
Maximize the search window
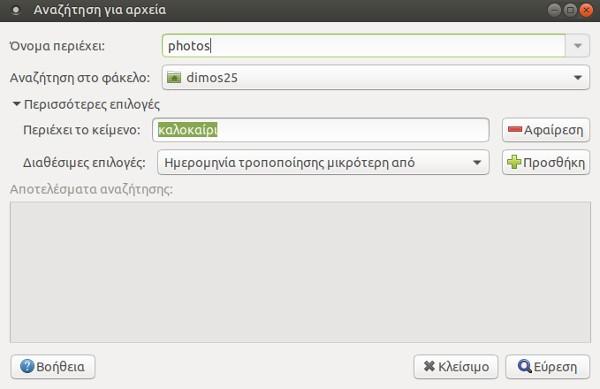pyautogui.click(x=570, y=10)
